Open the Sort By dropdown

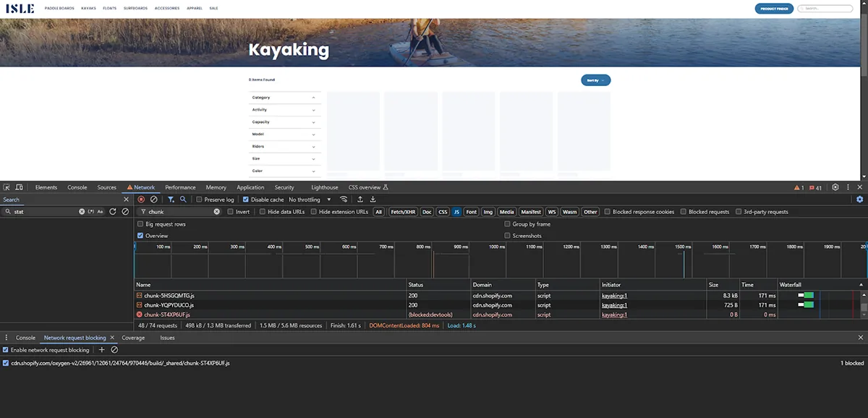click(596, 80)
